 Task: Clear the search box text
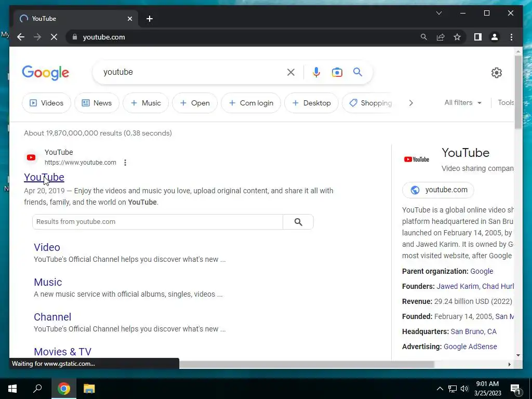coord(291,72)
